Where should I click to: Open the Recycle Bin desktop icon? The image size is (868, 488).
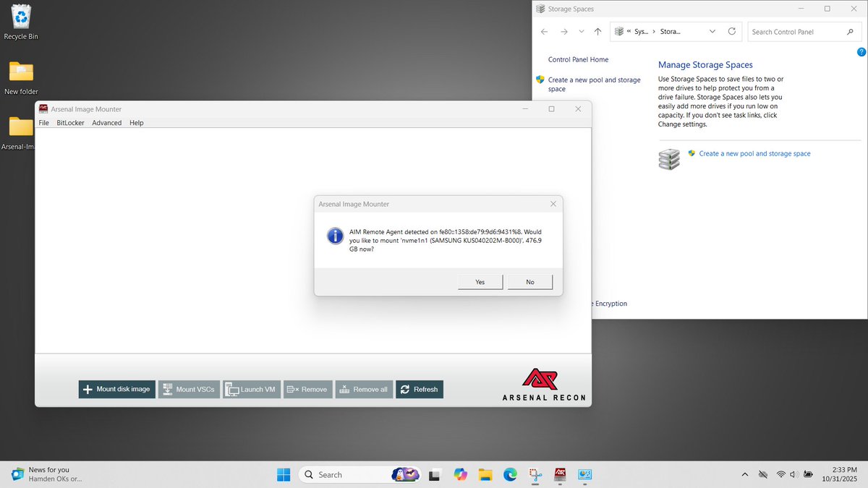tap(21, 21)
